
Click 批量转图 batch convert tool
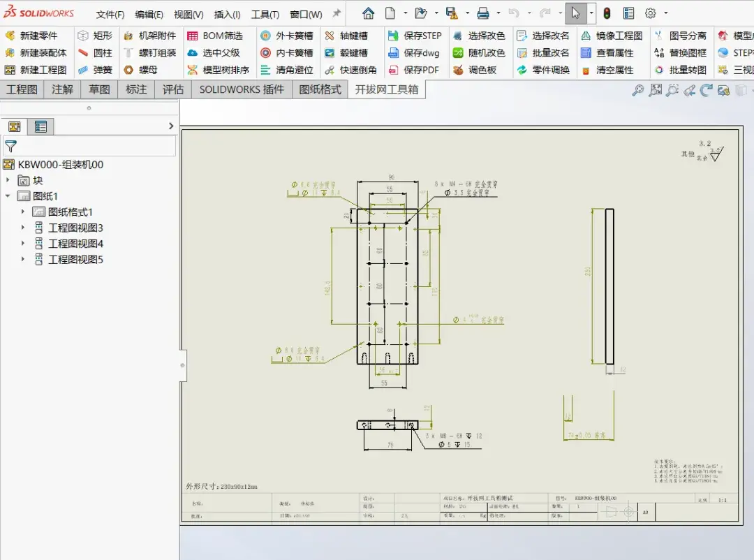681,71
